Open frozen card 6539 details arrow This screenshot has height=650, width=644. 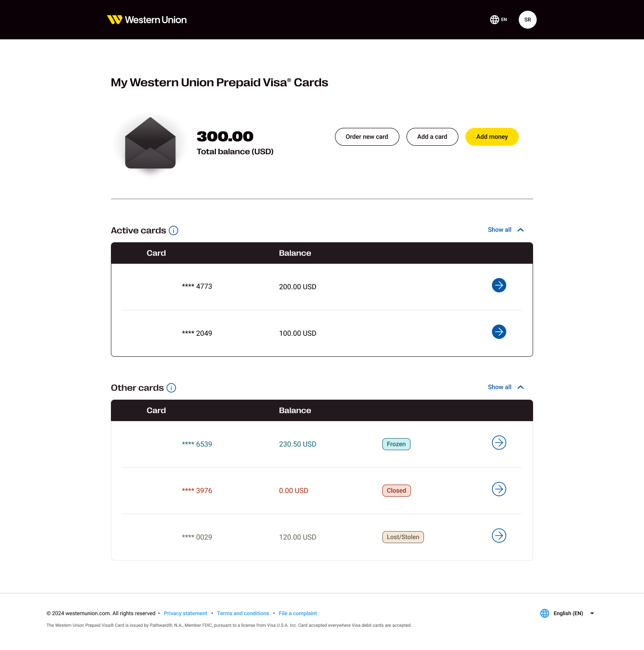499,443
